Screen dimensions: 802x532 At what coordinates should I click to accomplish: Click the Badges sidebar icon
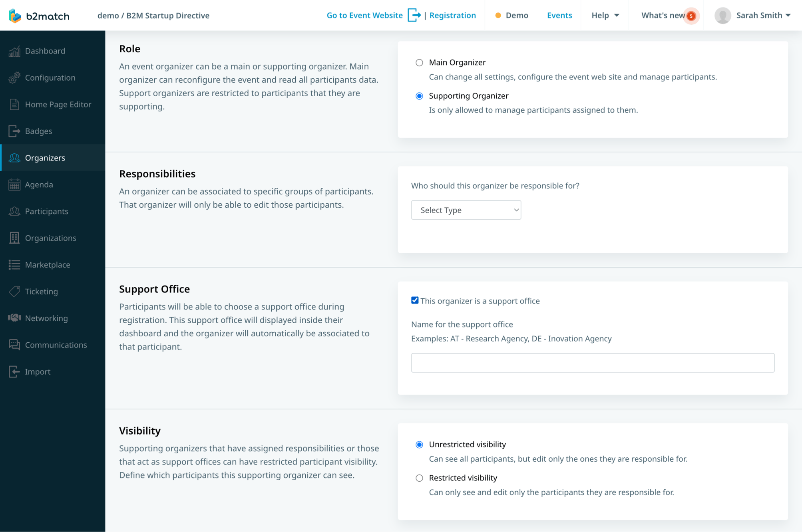click(x=14, y=131)
